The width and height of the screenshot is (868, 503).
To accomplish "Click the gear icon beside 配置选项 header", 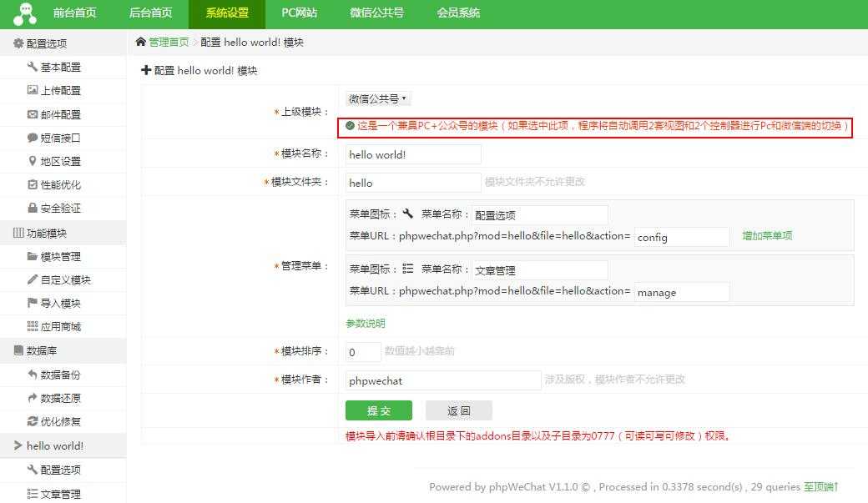I will click(x=18, y=43).
